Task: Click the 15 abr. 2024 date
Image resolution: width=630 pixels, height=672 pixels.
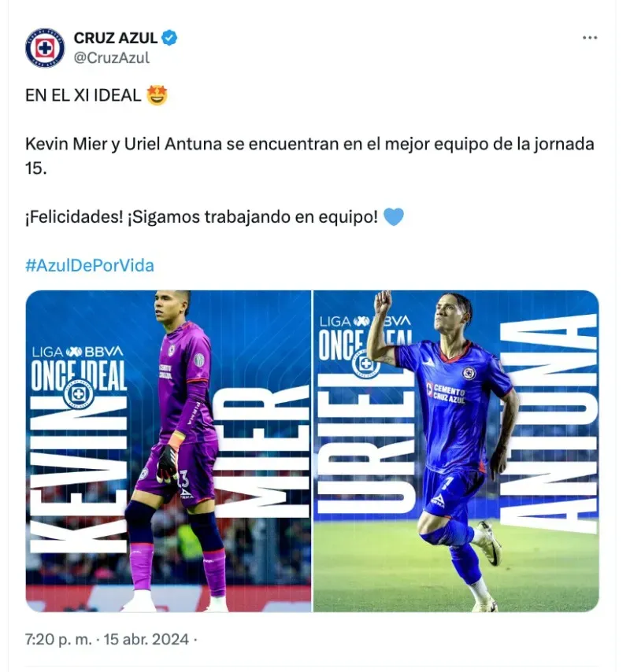Action: (x=146, y=639)
